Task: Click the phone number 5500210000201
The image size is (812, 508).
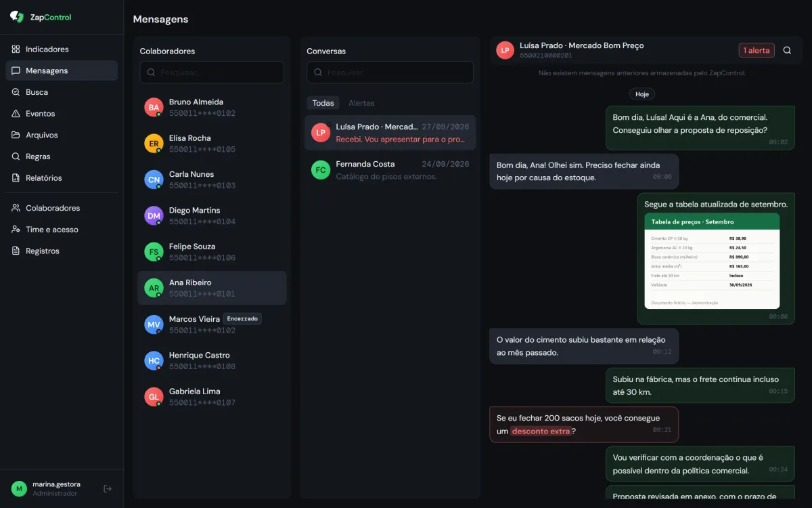Action: pyautogui.click(x=546, y=56)
